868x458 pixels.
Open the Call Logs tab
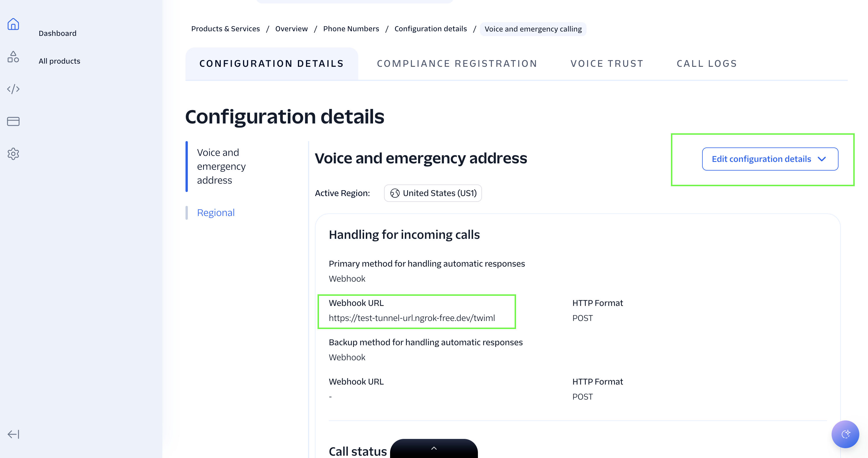tap(706, 64)
